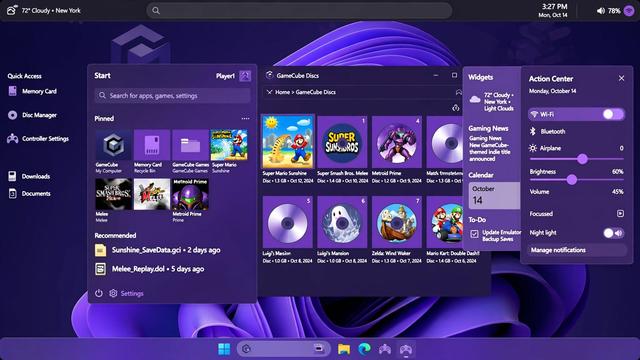
Task: Open the October 14 calendar widget
Action: point(494,195)
